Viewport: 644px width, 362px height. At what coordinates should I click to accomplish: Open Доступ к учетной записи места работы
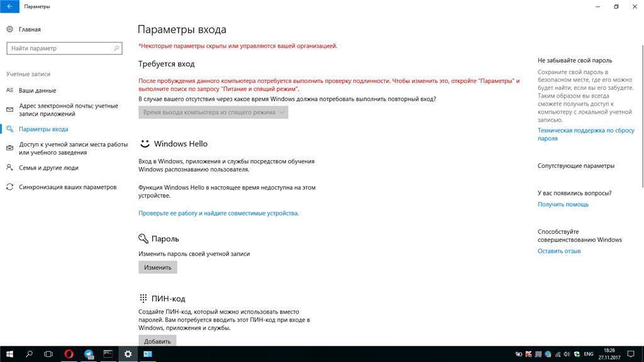pos(73,148)
